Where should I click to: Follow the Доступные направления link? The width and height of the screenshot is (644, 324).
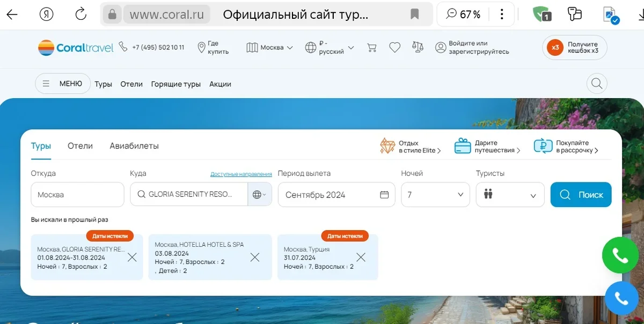241,174
